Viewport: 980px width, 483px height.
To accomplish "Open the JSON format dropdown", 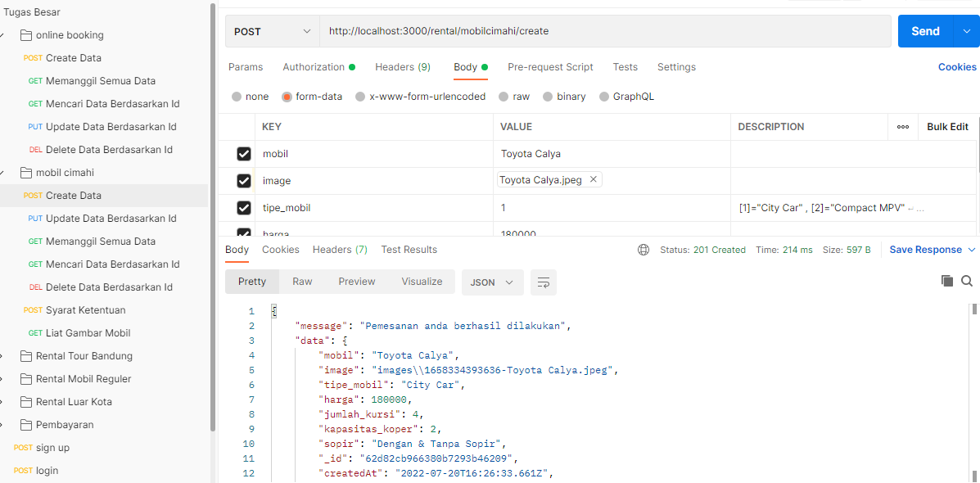I will [492, 282].
